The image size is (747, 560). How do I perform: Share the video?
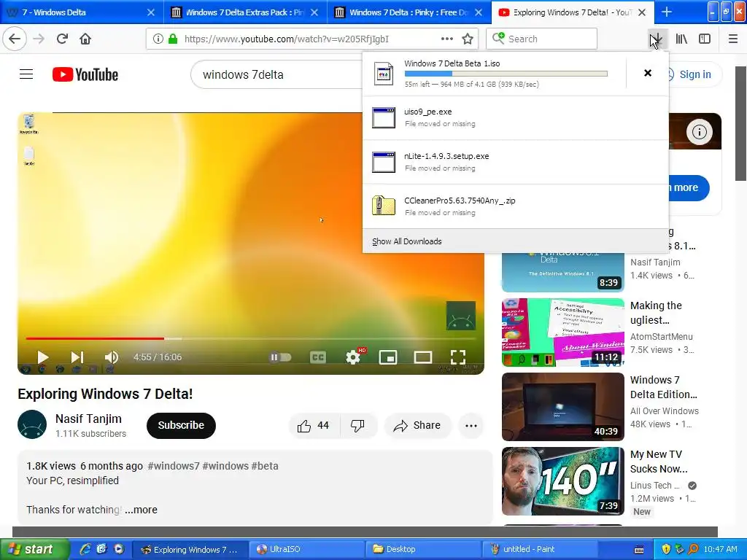pyautogui.click(x=417, y=425)
